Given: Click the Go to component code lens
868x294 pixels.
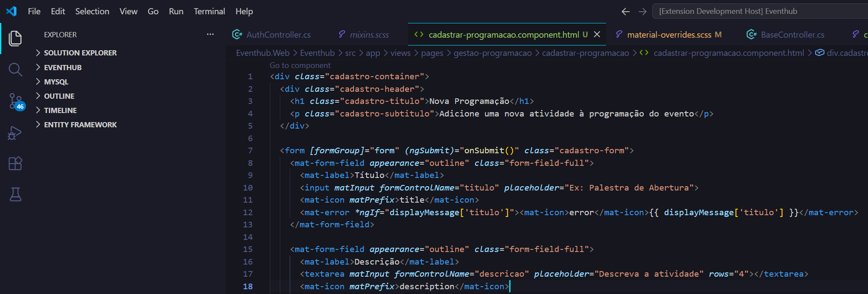Looking at the screenshot, I should (300, 65).
